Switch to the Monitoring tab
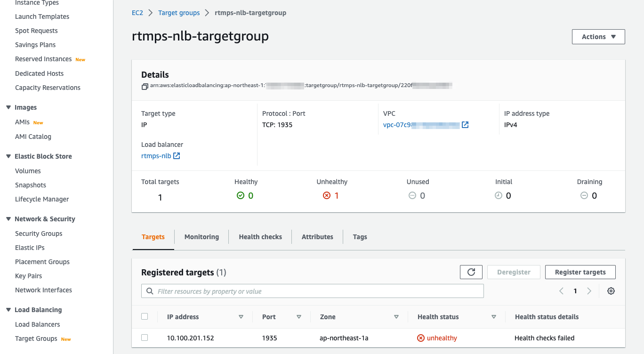The image size is (644, 354). point(201,237)
